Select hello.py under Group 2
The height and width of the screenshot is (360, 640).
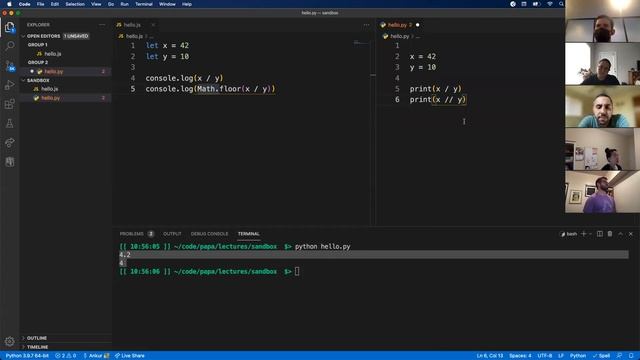pos(54,71)
